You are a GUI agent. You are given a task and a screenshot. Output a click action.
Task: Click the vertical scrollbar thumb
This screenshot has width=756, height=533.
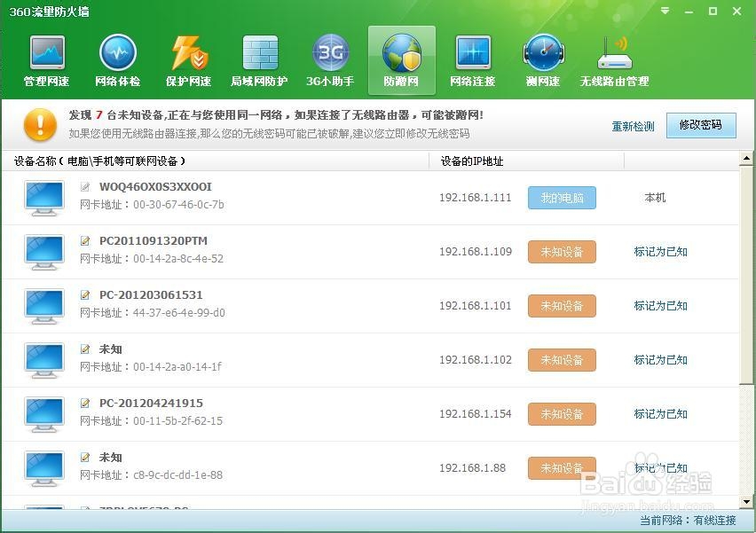point(746,275)
